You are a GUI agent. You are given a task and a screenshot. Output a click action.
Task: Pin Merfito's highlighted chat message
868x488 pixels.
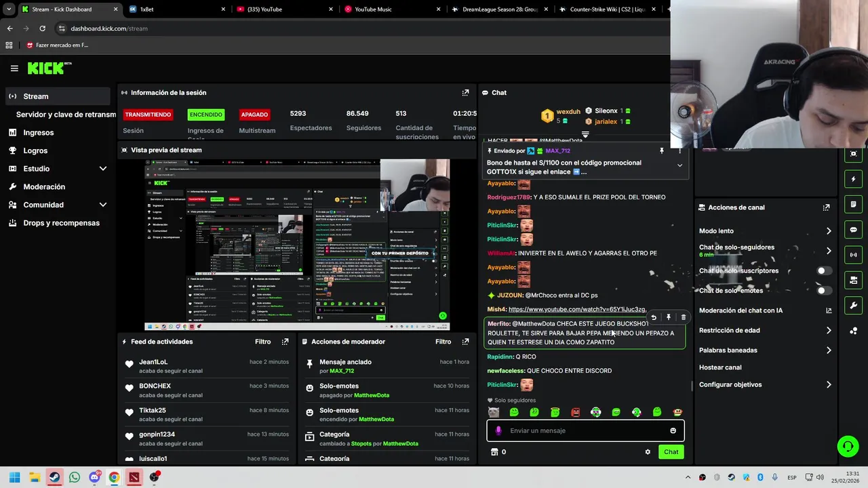(x=668, y=317)
